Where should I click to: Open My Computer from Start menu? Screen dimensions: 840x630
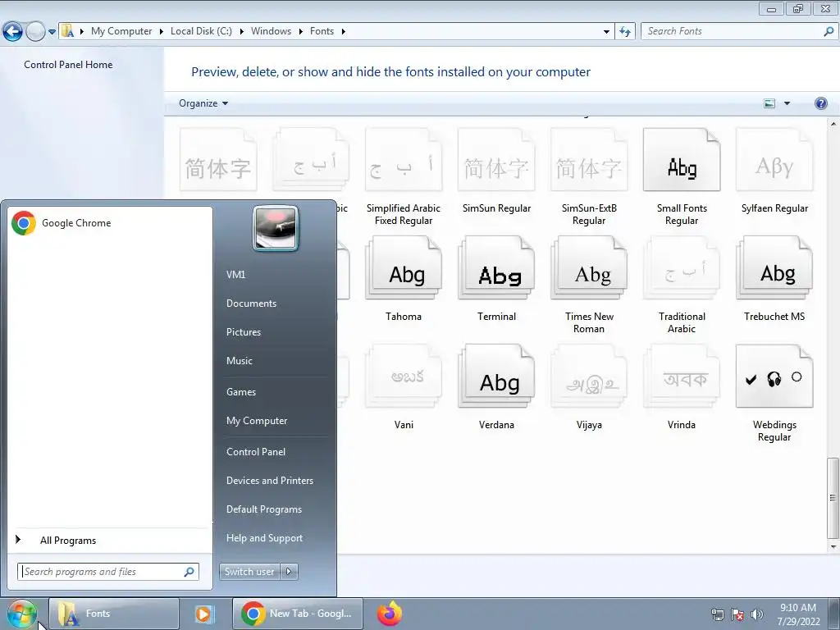point(257,421)
